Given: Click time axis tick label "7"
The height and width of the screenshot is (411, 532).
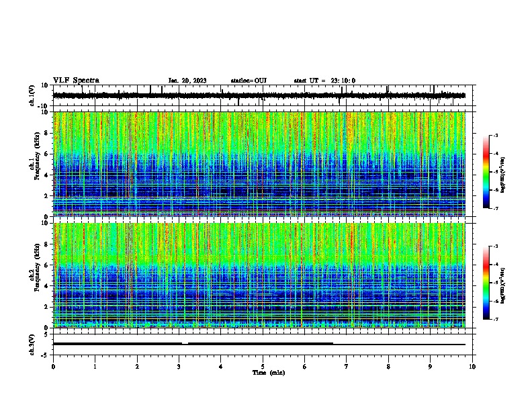Looking at the screenshot, I should point(347,367).
